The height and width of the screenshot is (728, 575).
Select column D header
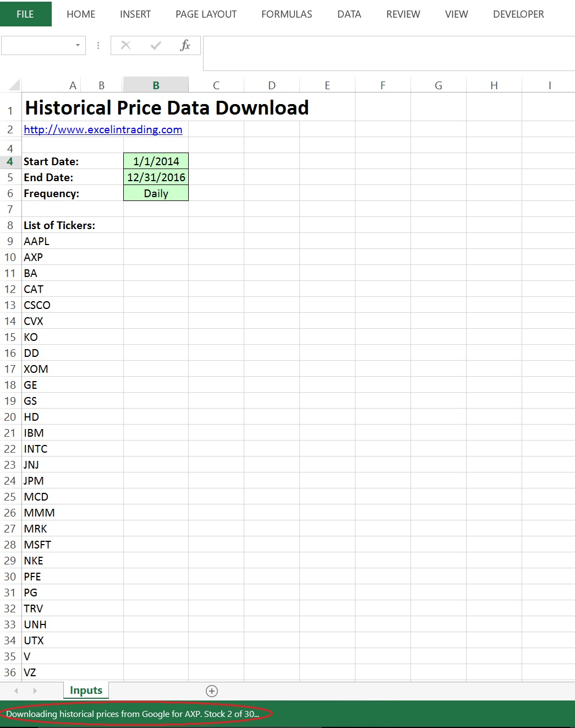[272, 85]
